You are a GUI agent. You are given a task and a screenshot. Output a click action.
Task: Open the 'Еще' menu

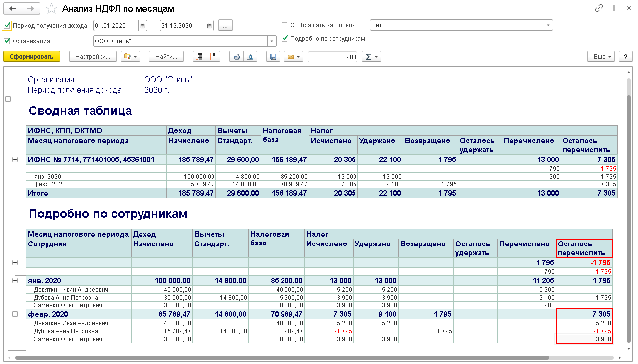(601, 57)
